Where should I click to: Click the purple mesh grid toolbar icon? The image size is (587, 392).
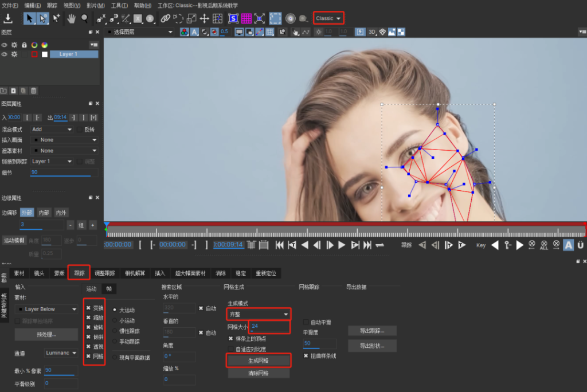[246, 18]
